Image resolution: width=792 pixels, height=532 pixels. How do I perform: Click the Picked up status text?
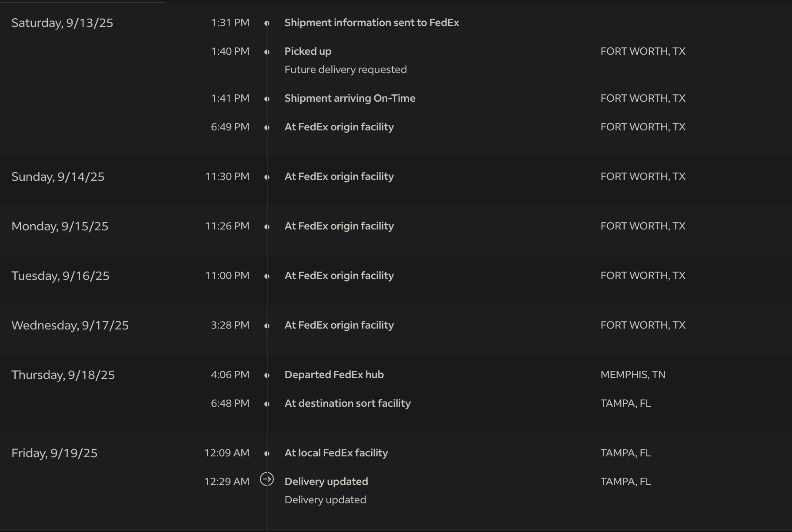(x=308, y=51)
